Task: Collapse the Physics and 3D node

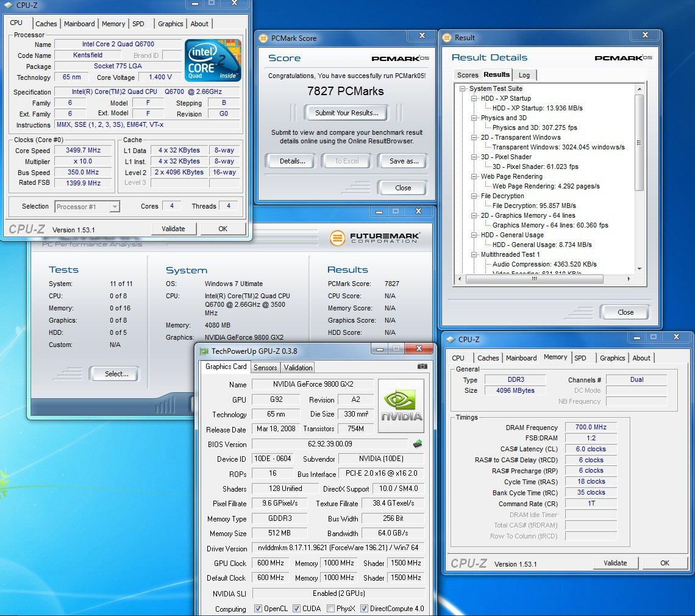Action: click(x=474, y=118)
